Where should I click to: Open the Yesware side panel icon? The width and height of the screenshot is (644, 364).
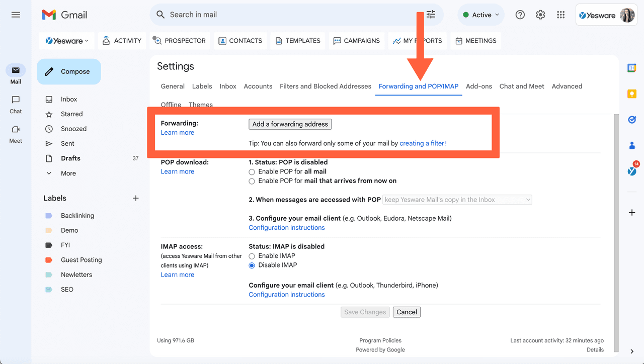(631, 170)
